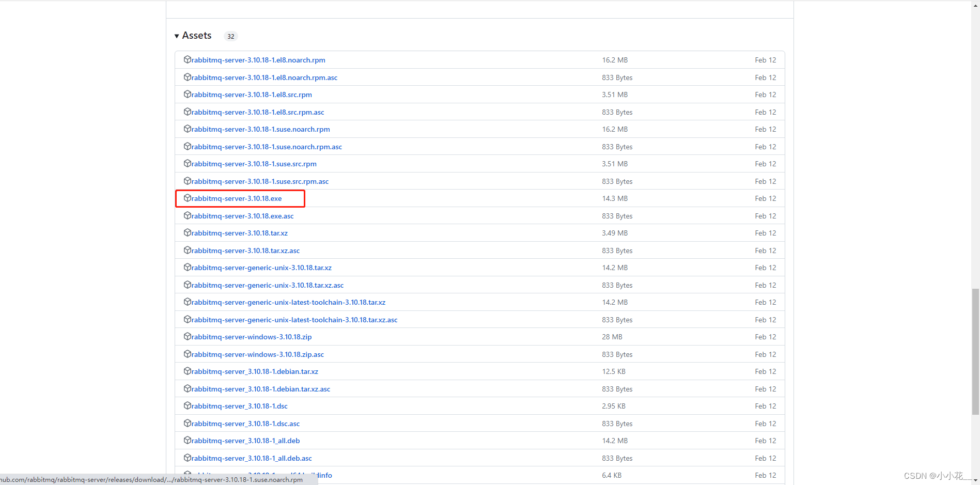Click the package icon beside rabbitmq-server_3.10.18-1.debian.tar.xz.asc

pos(188,389)
